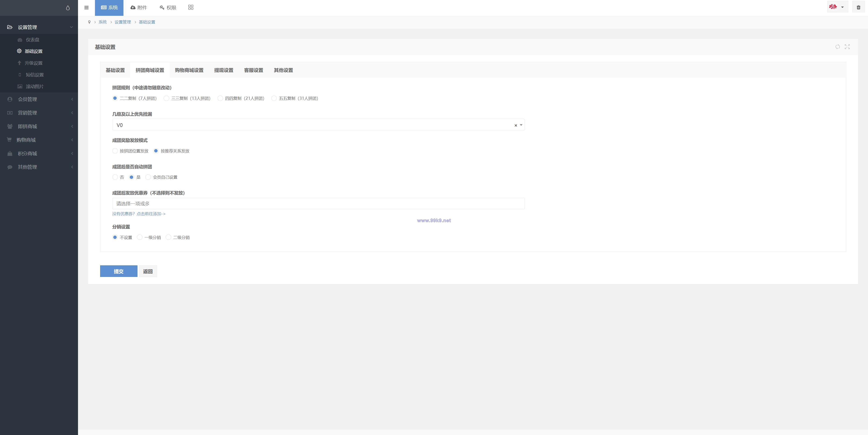Open the 附件 cloud upload menu
This screenshot has width=868, height=435.
click(x=139, y=7)
